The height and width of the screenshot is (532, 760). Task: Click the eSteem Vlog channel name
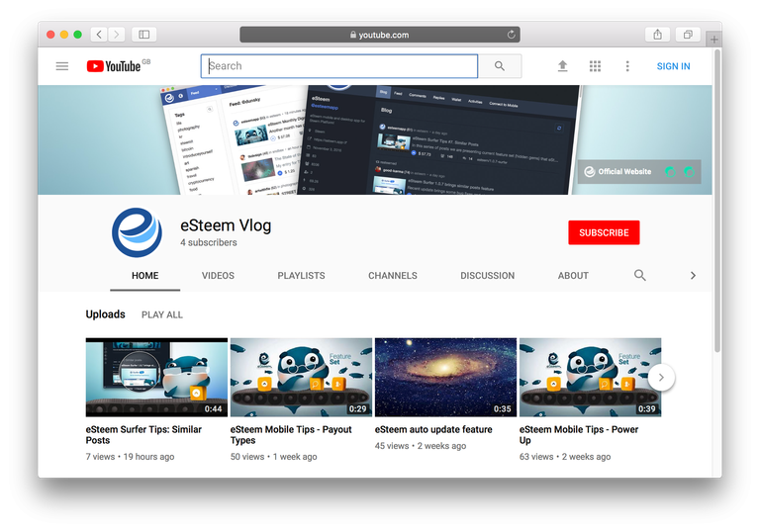[x=226, y=225]
